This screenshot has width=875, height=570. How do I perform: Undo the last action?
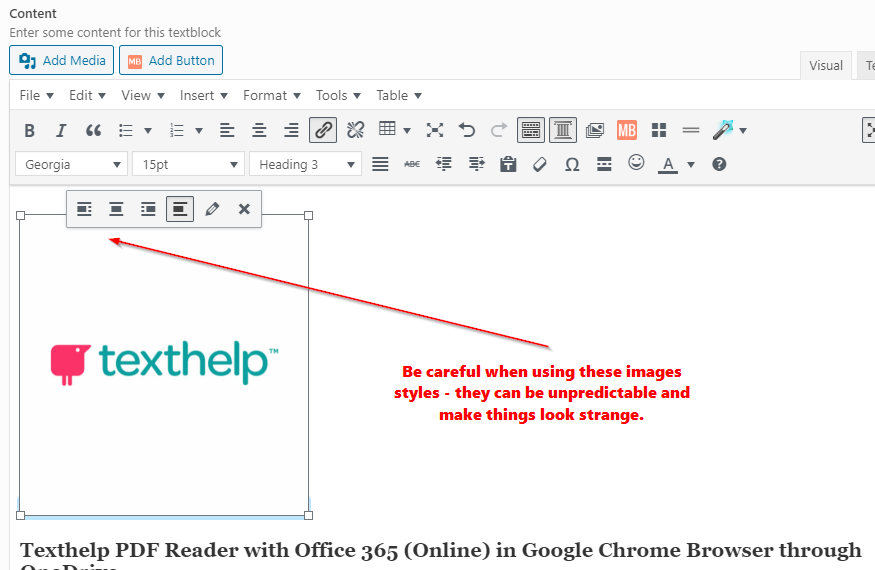click(x=467, y=131)
